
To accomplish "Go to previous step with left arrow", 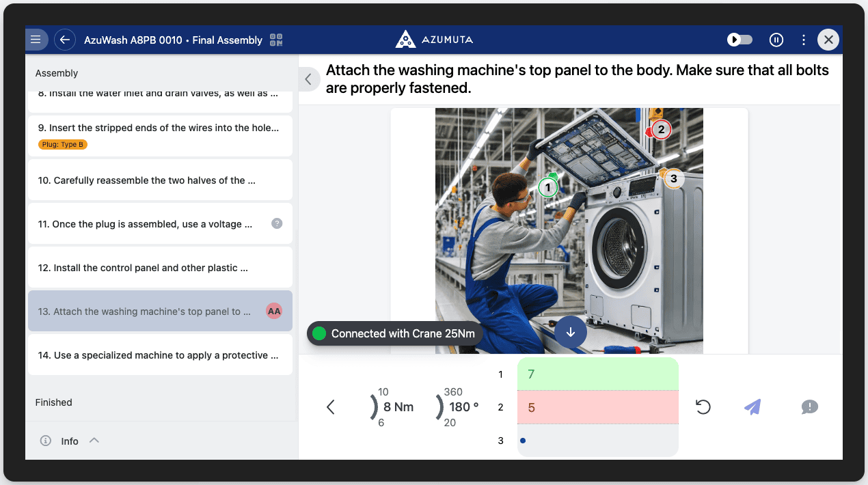I will pos(331,407).
